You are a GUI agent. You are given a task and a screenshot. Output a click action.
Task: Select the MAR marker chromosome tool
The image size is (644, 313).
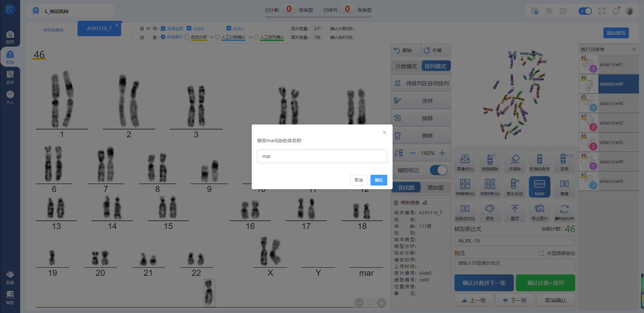tap(539, 187)
